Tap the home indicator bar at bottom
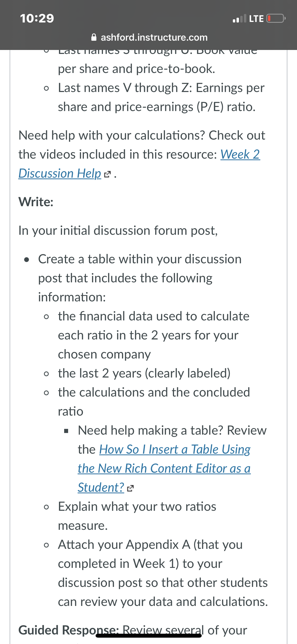This screenshot has height=644, width=297. (149, 635)
